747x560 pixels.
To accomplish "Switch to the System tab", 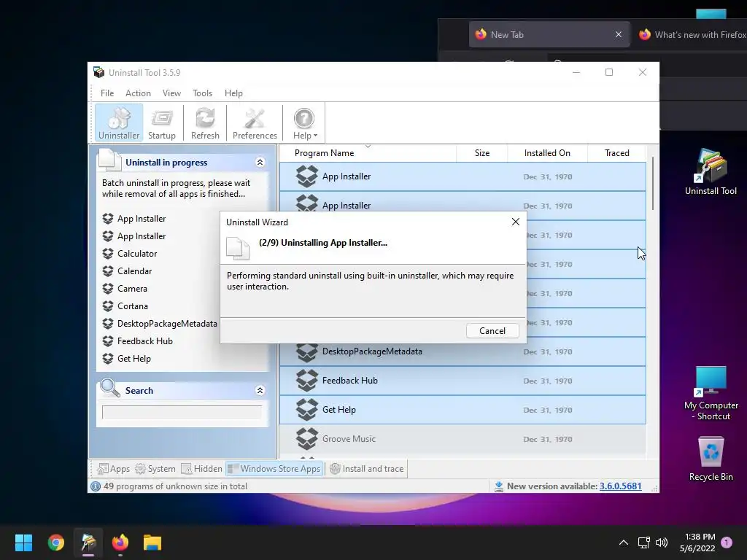I will click(155, 469).
